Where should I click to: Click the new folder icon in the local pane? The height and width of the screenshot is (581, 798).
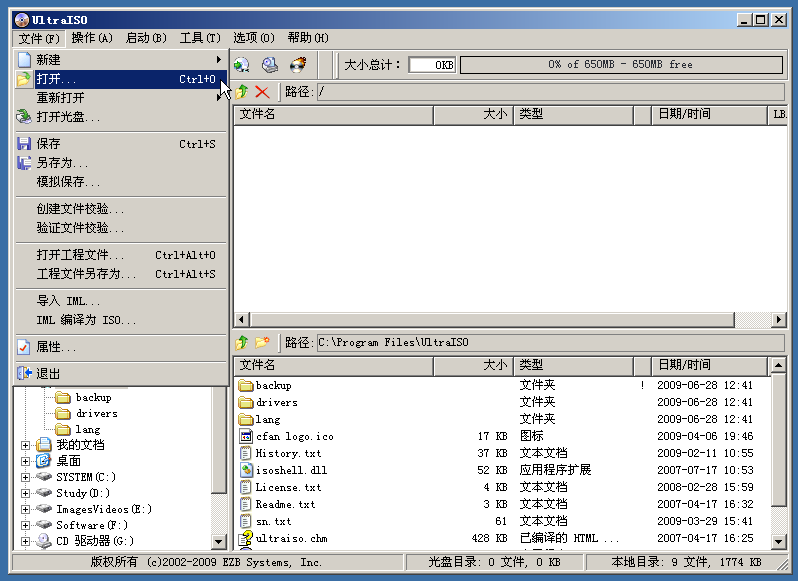point(262,342)
